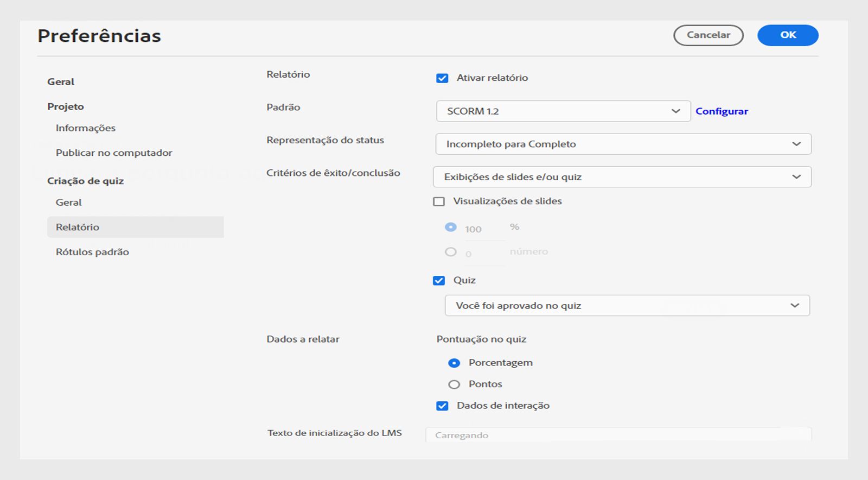Select the Pontos radio button

[454, 384]
